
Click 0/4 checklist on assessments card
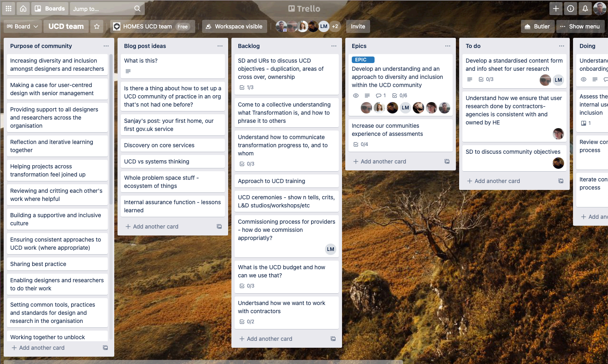(x=361, y=144)
